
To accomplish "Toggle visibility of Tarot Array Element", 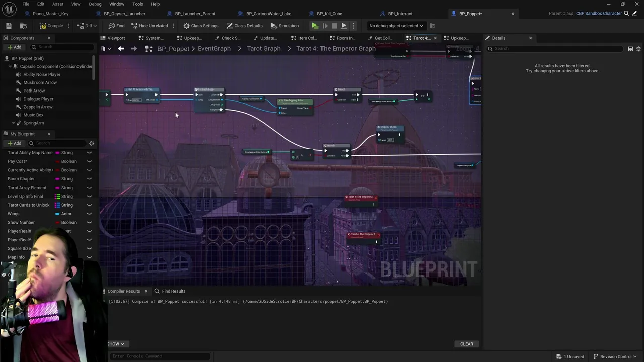I will click(89, 188).
